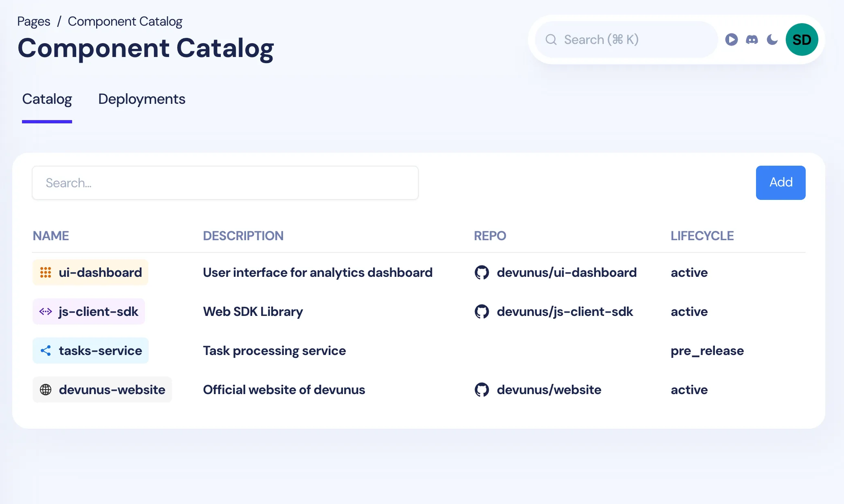Image resolution: width=844 pixels, height=504 pixels.
Task: Click the SD user avatar
Action: coord(801,39)
